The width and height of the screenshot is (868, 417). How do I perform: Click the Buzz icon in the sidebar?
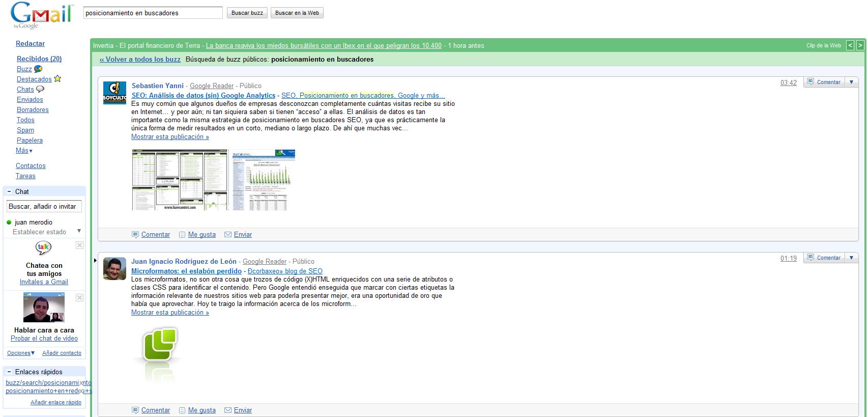click(38, 69)
